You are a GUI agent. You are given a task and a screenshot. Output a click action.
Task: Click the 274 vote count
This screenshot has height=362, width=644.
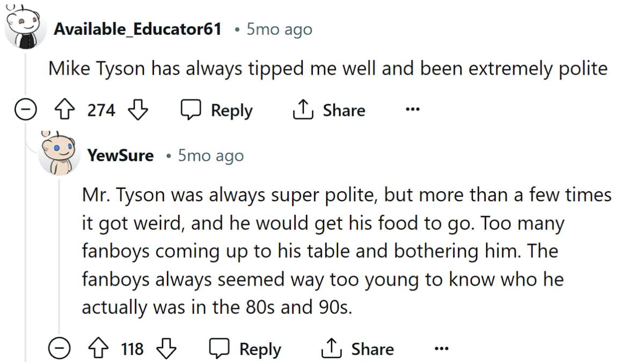tap(101, 111)
